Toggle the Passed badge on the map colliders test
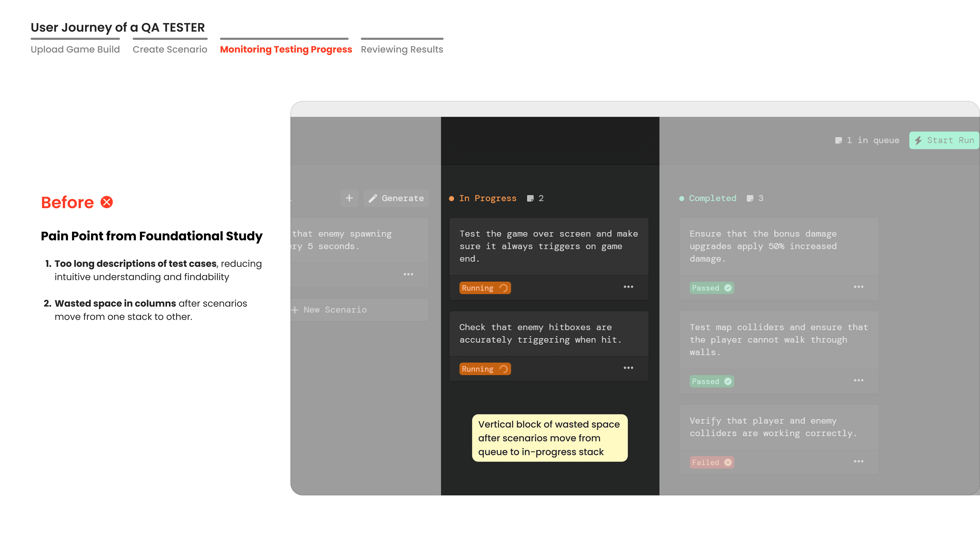 click(x=711, y=381)
